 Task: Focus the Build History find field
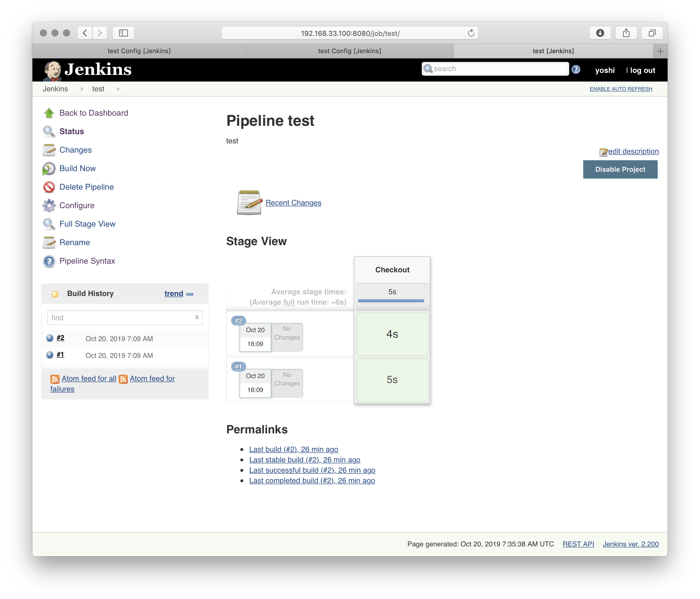click(125, 318)
